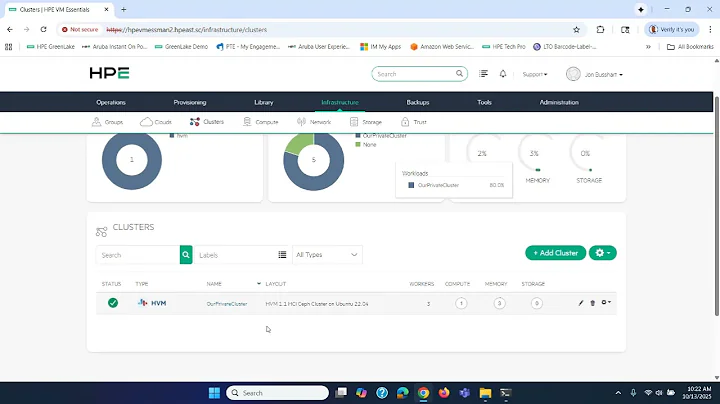The height and width of the screenshot is (404, 720).
Task: Open the Amazon Web Services bookmark
Action: click(x=441, y=47)
